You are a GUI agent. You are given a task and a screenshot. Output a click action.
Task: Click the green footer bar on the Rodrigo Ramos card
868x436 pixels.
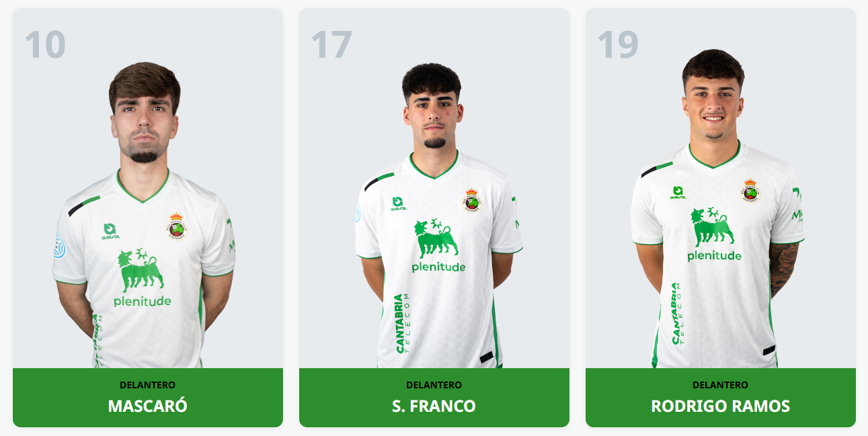[x=721, y=398]
